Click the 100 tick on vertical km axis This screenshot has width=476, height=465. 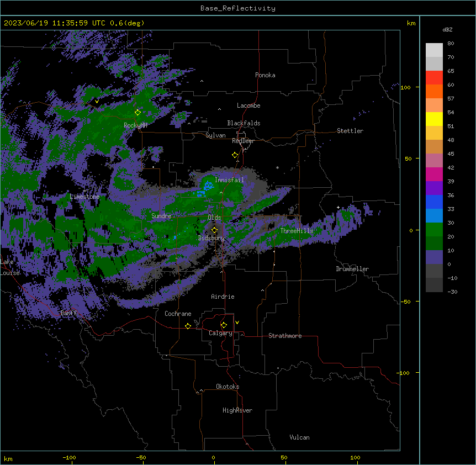(x=405, y=87)
